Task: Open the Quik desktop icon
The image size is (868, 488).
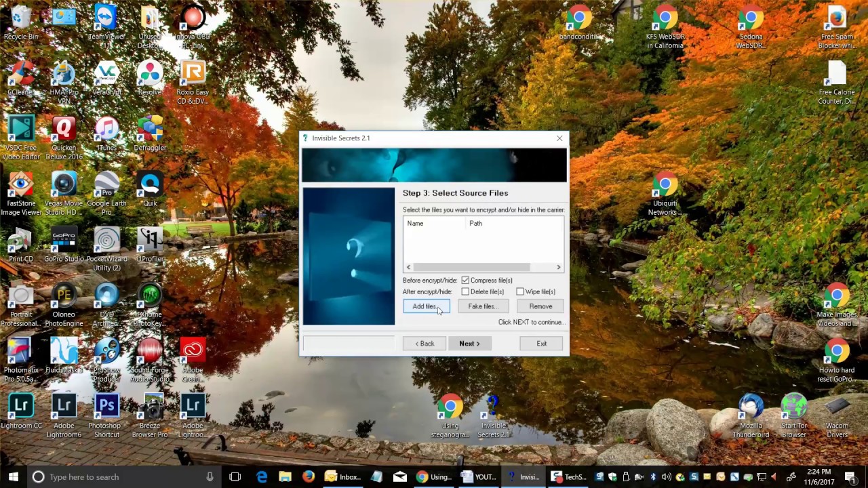Action: [150, 190]
